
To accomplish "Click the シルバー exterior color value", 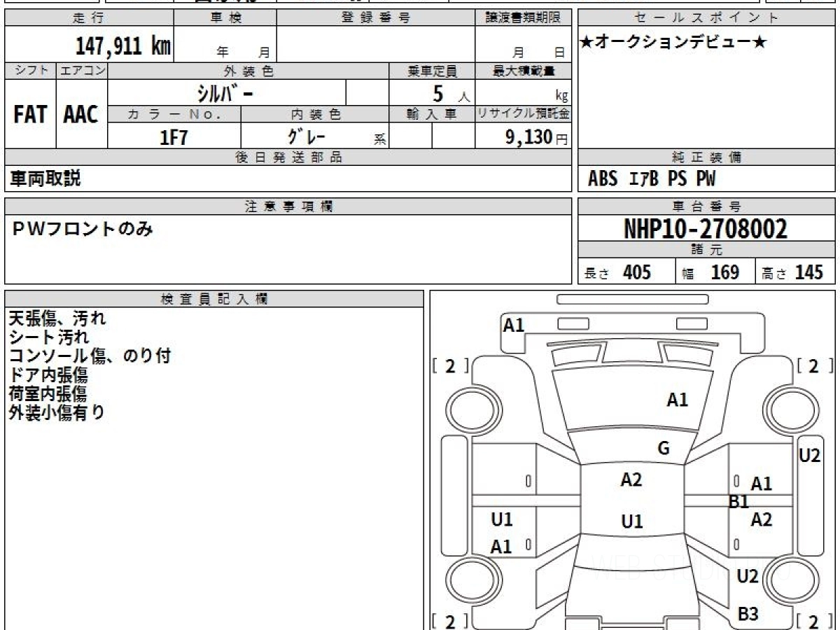I will pyautogui.click(x=224, y=93).
